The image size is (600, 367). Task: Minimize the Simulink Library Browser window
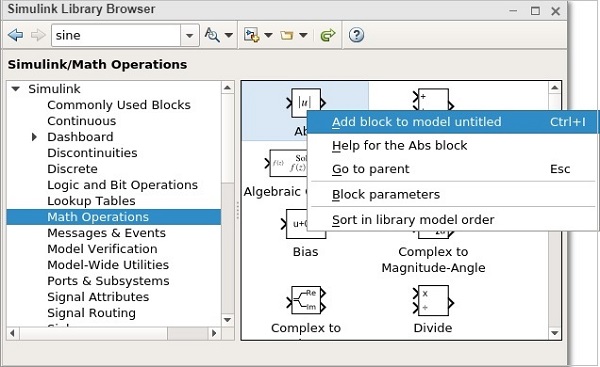pyautogui.click(x=514, y=11)
